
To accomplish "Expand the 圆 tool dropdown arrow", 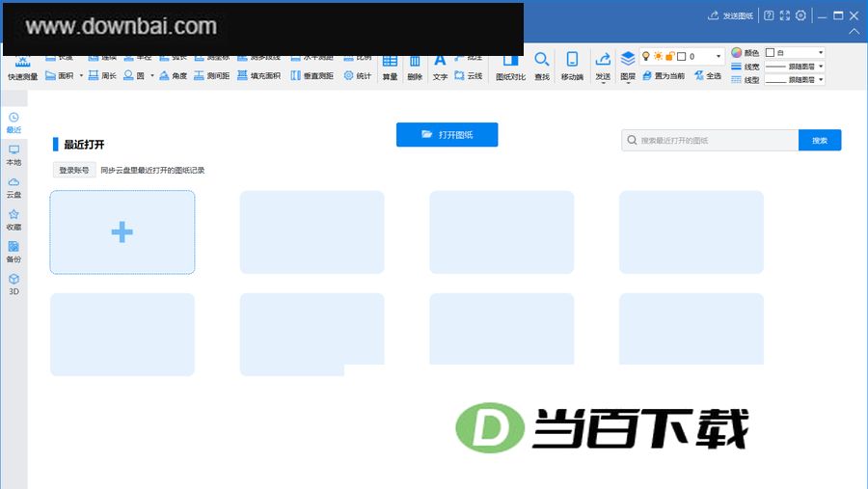I will click(x=152, y=75).
